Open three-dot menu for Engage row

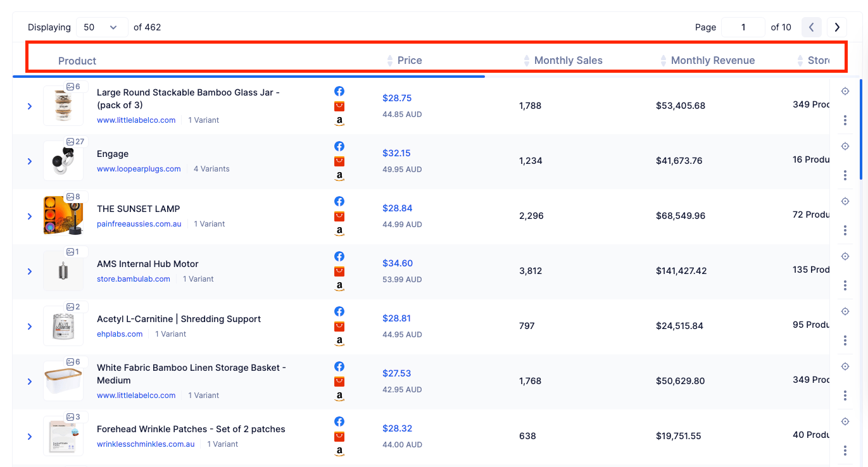coord(845,175)
